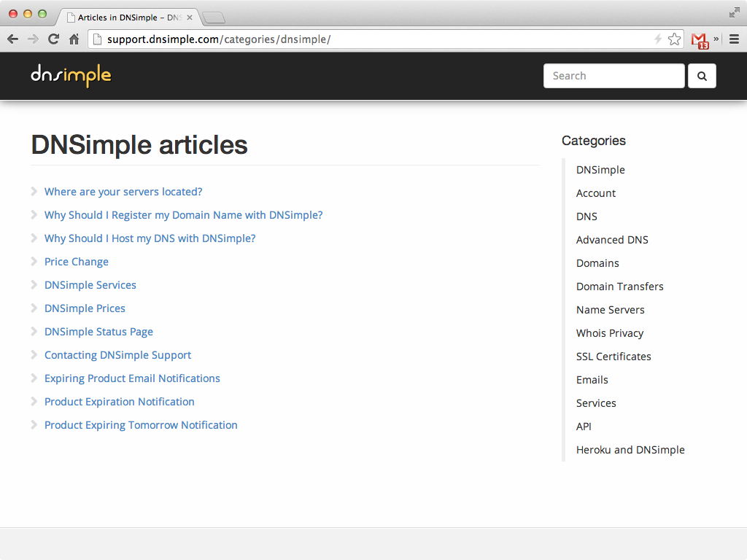Image resolution: width=747 pixels, height=560 pixels.
Task: Open Contacting DNSimple Support article
Action: 117,355
